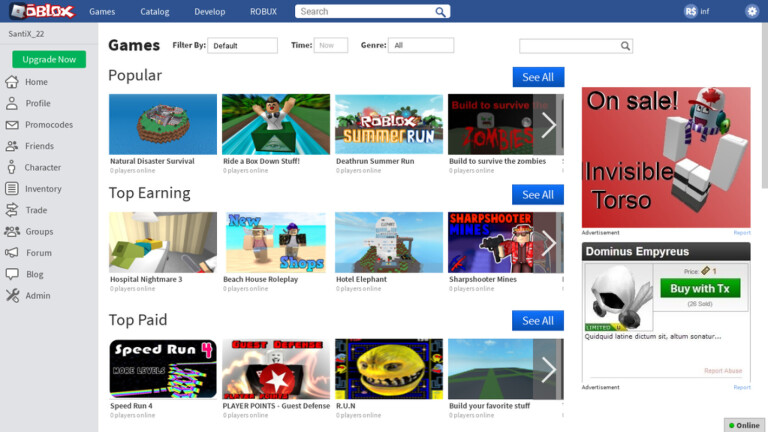Screen dimensions: 768x432
Task: Click next arrow in Top Earning row
Action: click(x=549, y=242)
